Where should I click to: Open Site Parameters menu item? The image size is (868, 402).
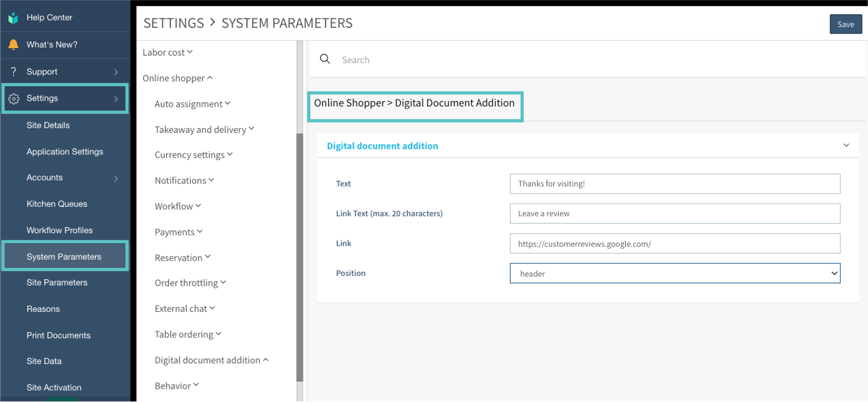click(x=57, y=282)
